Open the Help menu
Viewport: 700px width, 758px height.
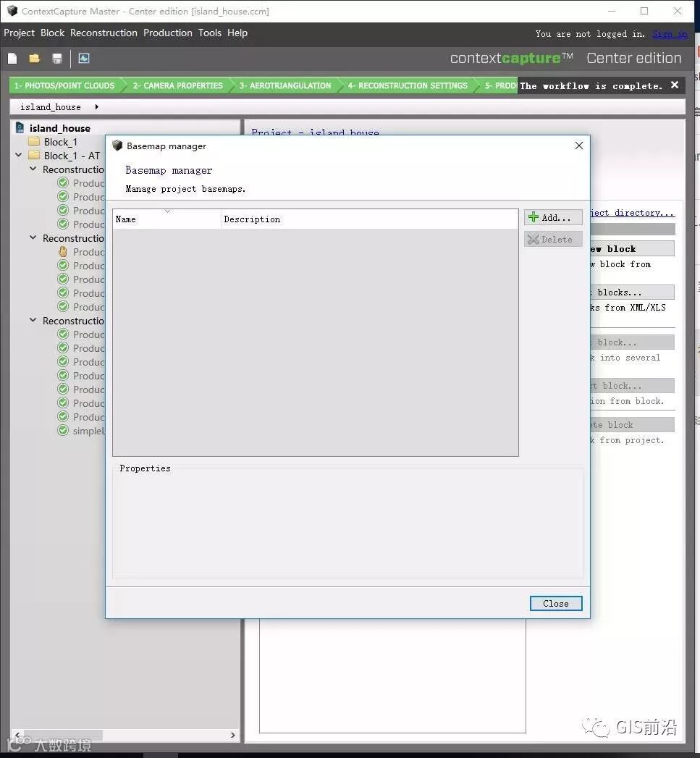coord(237,33)
